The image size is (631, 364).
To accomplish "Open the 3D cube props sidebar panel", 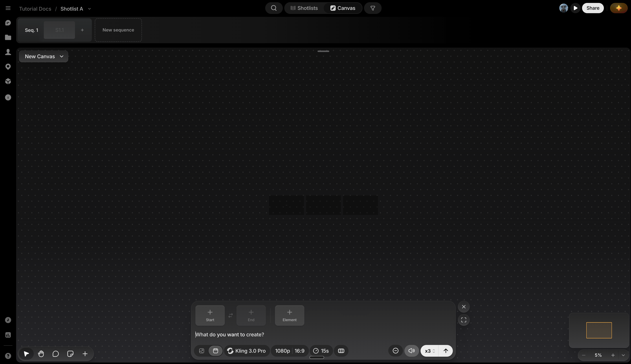I will pos(8,81).
